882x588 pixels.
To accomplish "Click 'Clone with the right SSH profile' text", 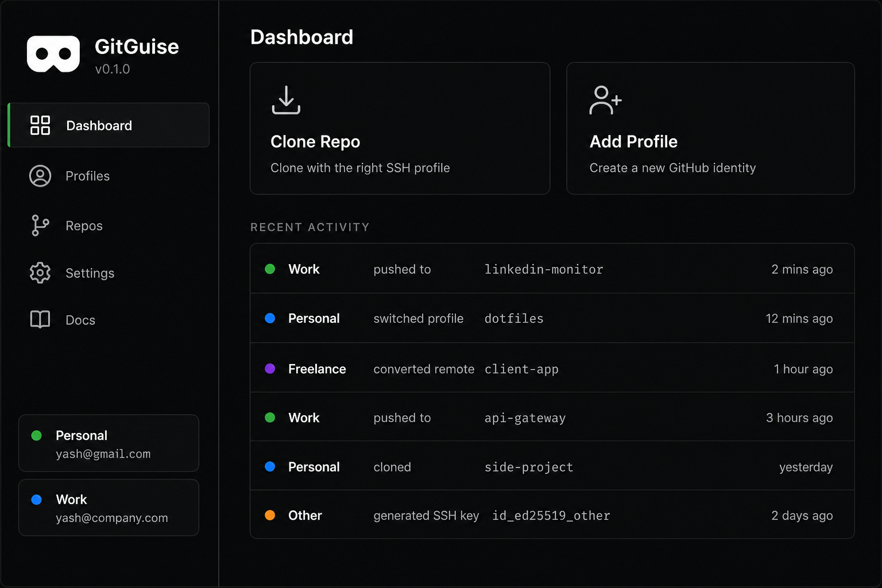I will (360, 168).
